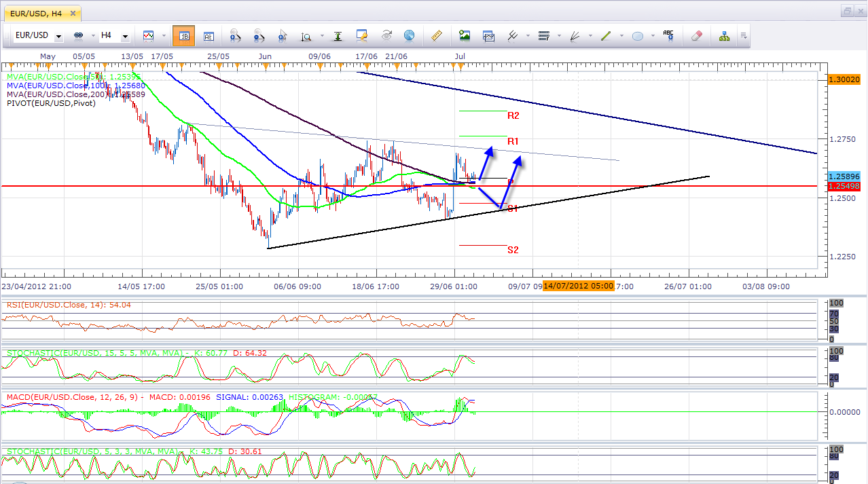Select the fan lines drawing tool
This screenshot has width=868, height=484.
(575, 35)
